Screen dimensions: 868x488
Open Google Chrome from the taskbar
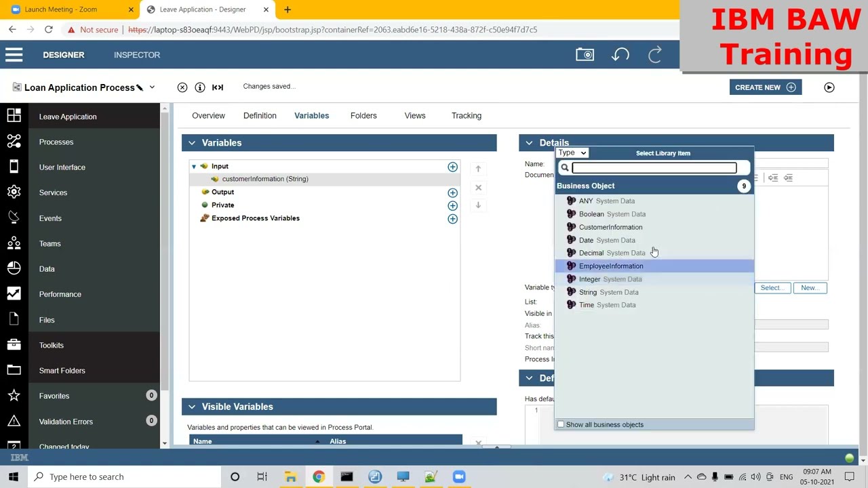point(318,476)
